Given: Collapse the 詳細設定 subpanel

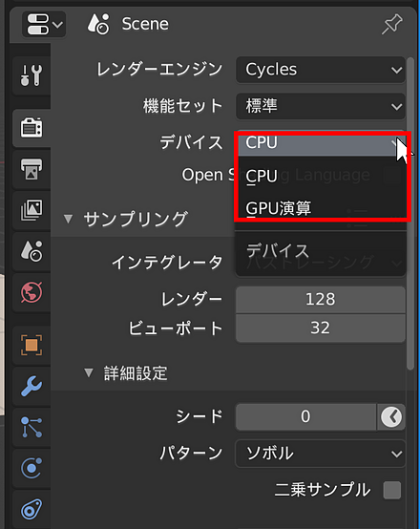Looking at the screenshot, I should 89,373.
